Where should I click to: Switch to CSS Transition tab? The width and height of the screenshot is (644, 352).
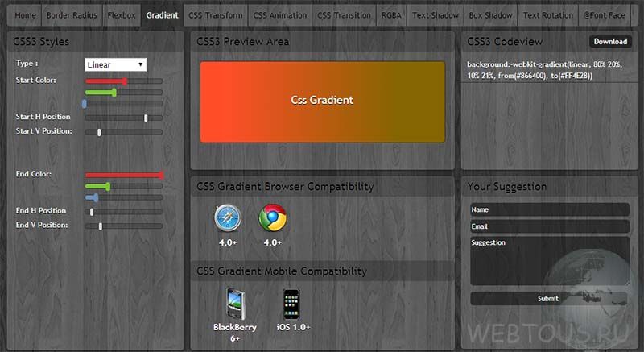345,15
